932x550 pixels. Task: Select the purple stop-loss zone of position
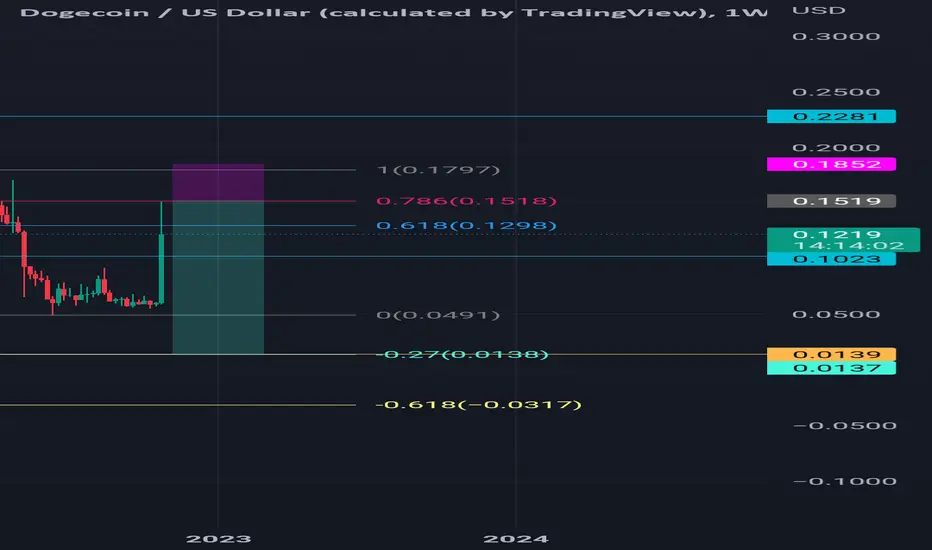tap(218, 183)
